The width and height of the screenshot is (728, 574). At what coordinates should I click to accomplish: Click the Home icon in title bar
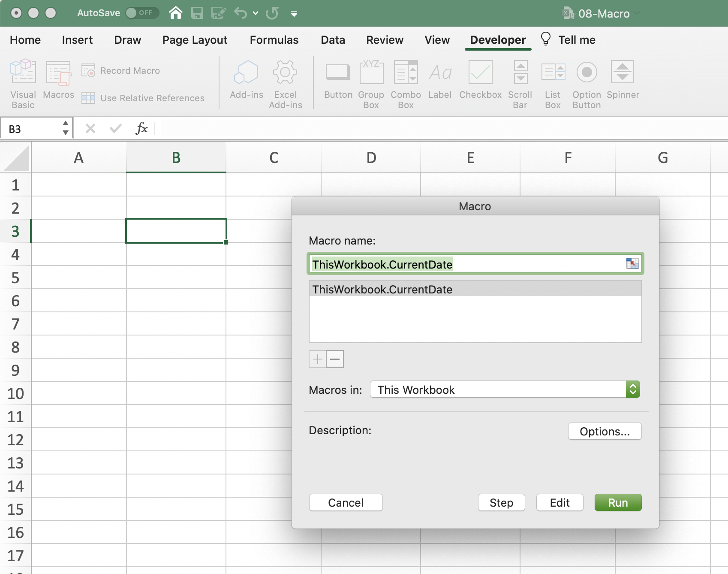pyautogui.click(x=176, y=13)
